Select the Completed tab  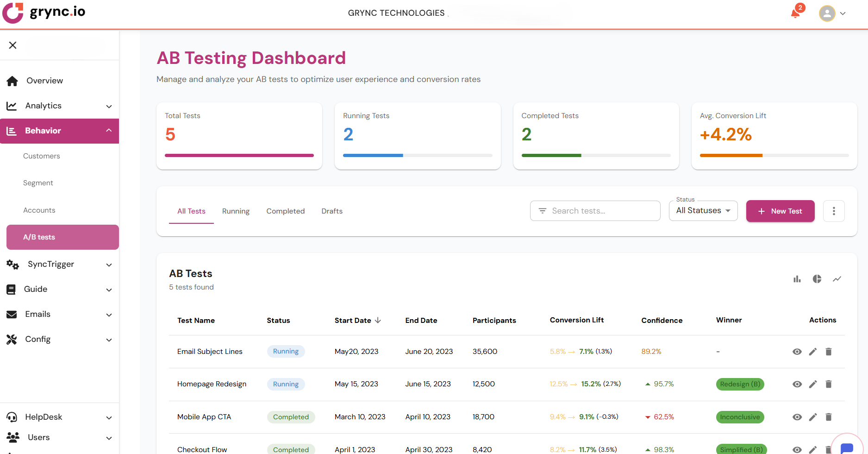(285, 211)
